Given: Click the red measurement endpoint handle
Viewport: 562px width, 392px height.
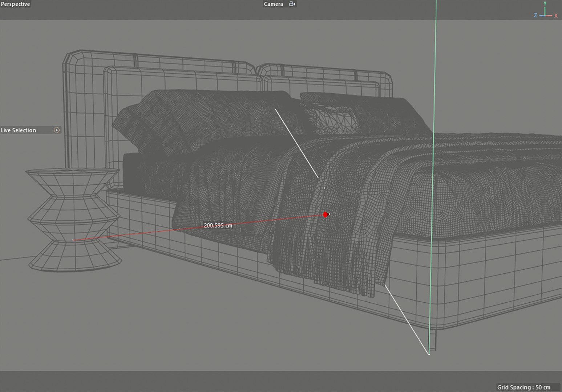Looking at the screenshot, I should click(326, 215).
